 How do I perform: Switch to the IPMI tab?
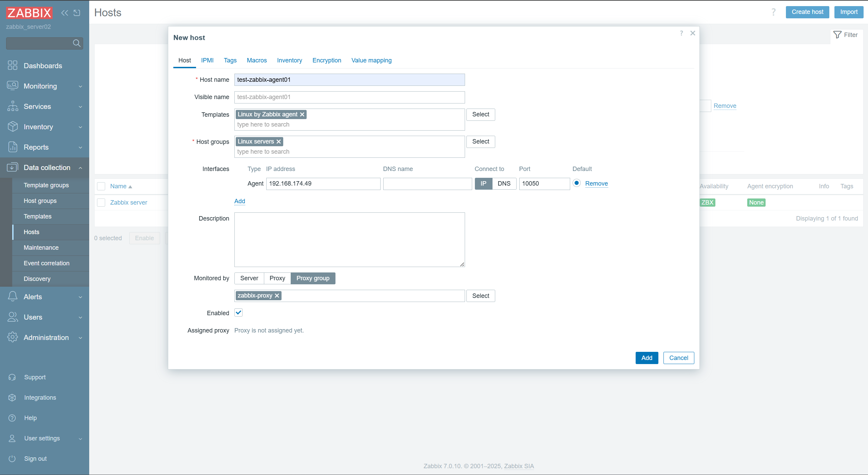(207, 60)
